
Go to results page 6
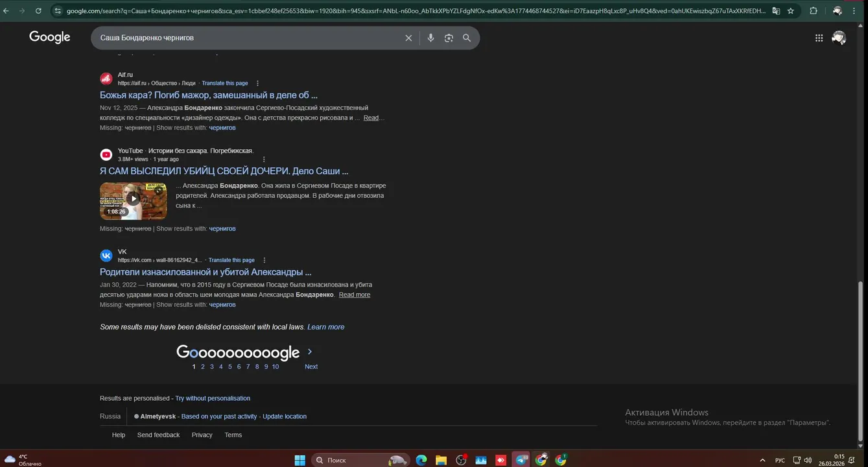[239, 366]
